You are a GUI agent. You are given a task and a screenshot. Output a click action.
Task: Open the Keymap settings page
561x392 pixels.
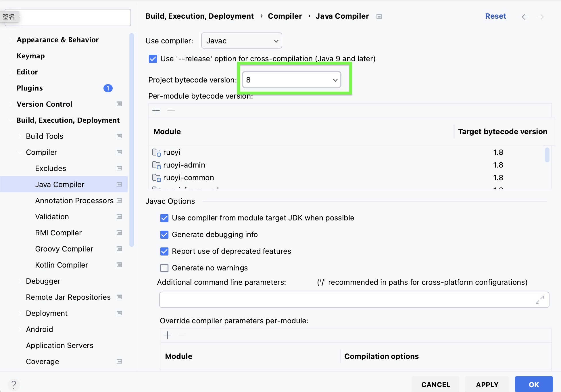[31, 56]
